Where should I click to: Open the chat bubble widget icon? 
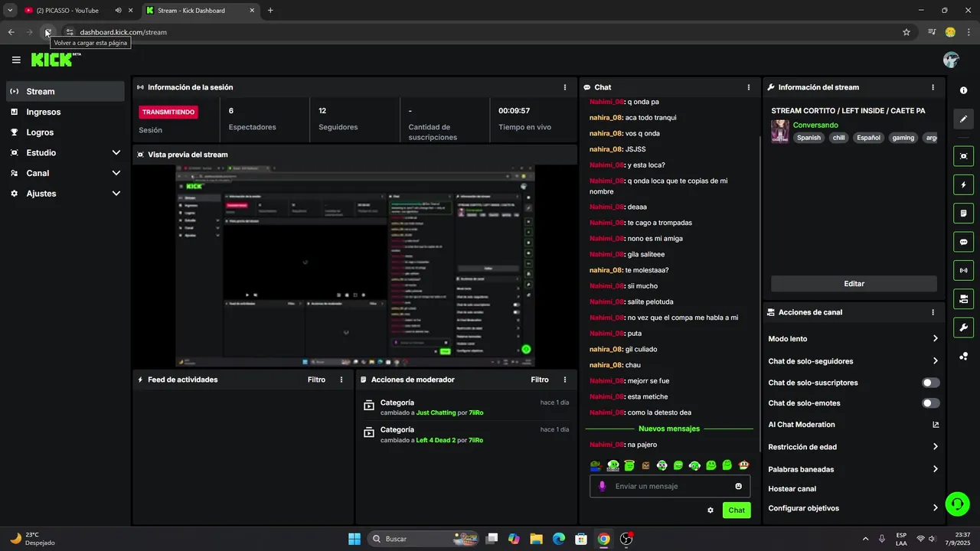(x=963, y=242)
